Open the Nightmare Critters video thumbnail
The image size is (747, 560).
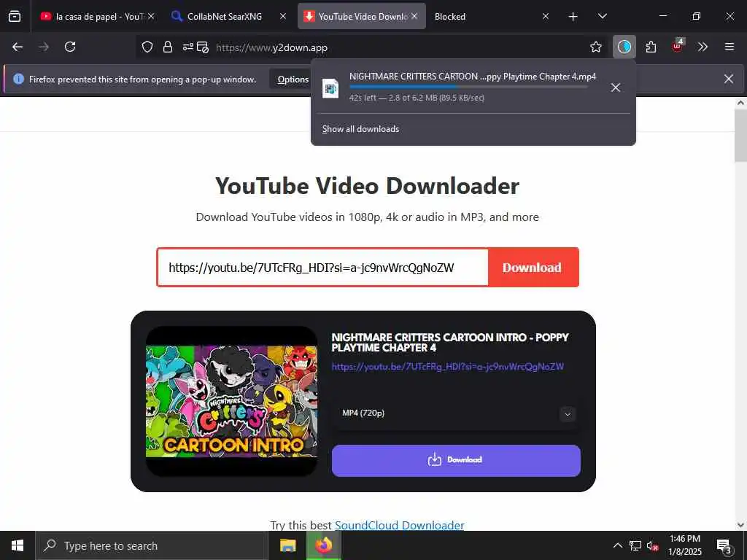(x=231, y=402)
